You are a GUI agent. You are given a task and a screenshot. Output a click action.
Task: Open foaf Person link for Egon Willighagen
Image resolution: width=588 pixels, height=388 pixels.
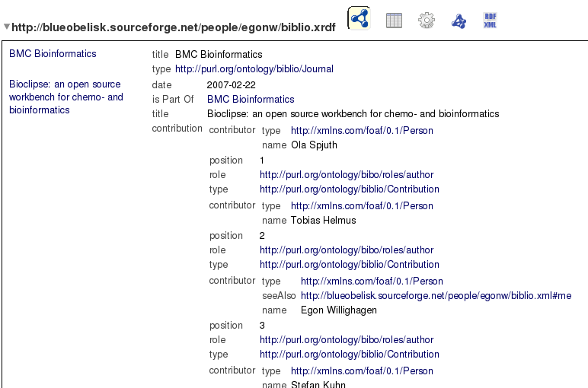coord(372,281)
